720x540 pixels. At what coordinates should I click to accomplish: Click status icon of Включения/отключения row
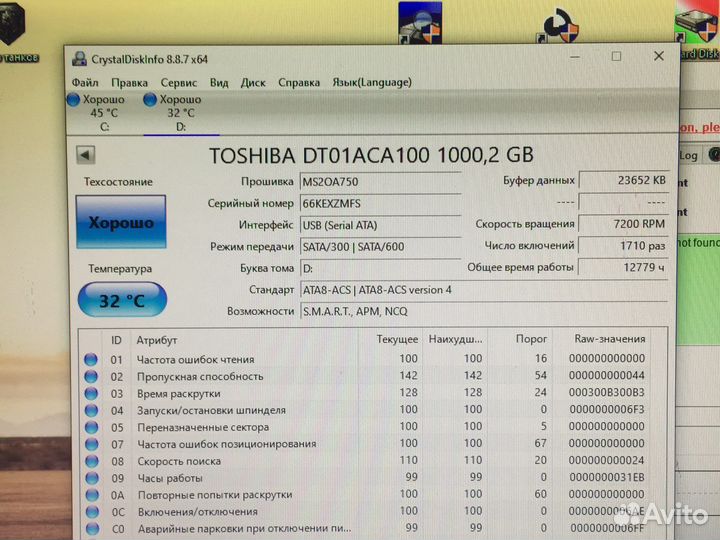pos(92,512)
